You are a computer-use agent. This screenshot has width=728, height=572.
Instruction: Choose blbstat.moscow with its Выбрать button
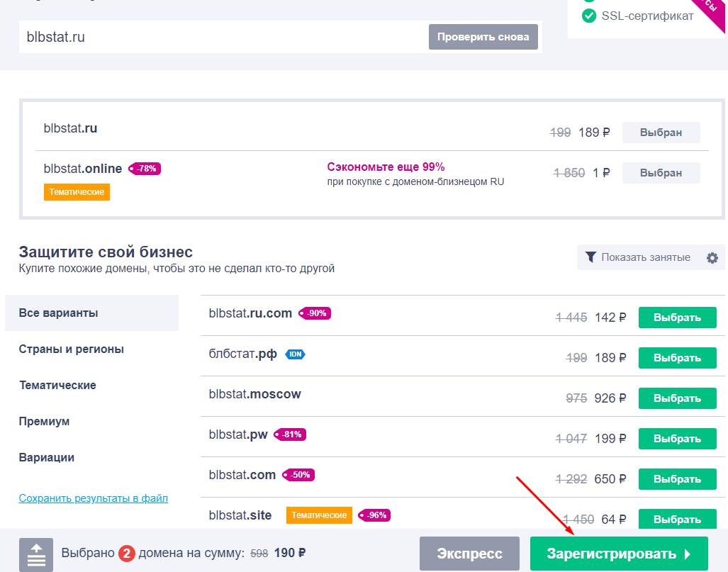pos(677,398)
